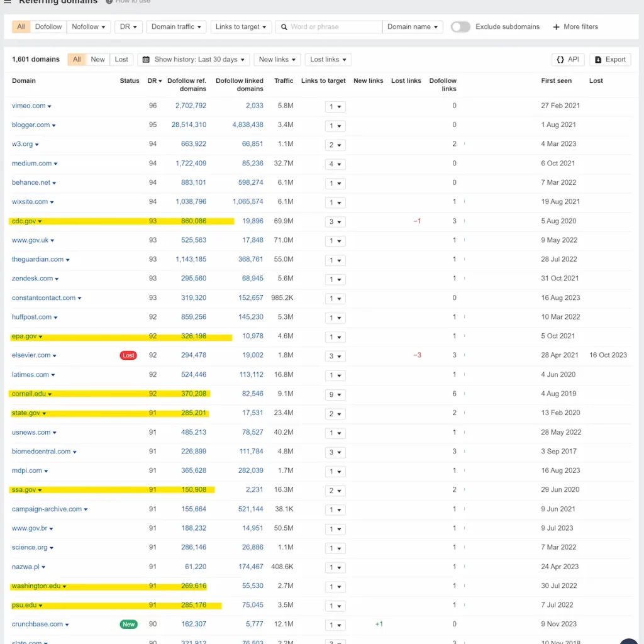Click the Export button

pyautogui.click(x=610, y=60)
